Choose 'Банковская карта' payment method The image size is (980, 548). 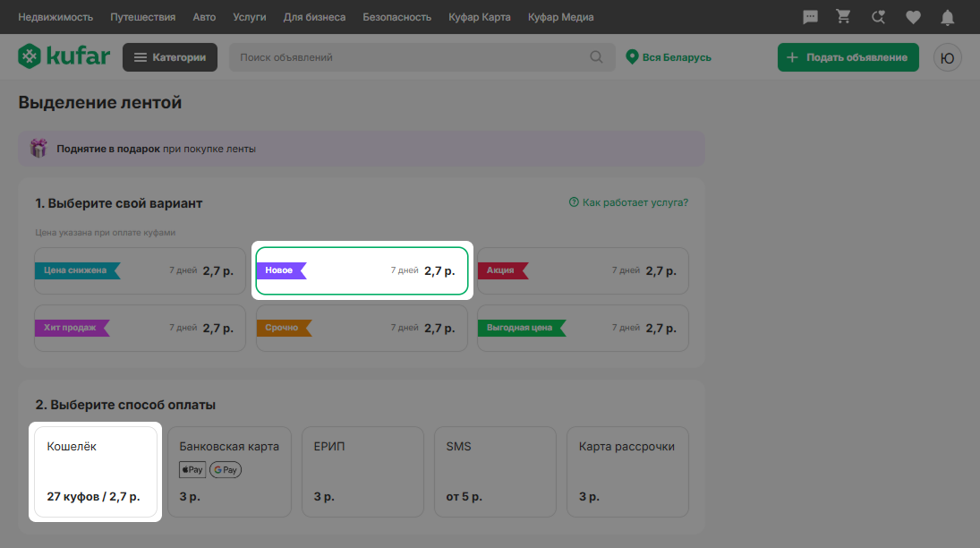coord(229,472)
